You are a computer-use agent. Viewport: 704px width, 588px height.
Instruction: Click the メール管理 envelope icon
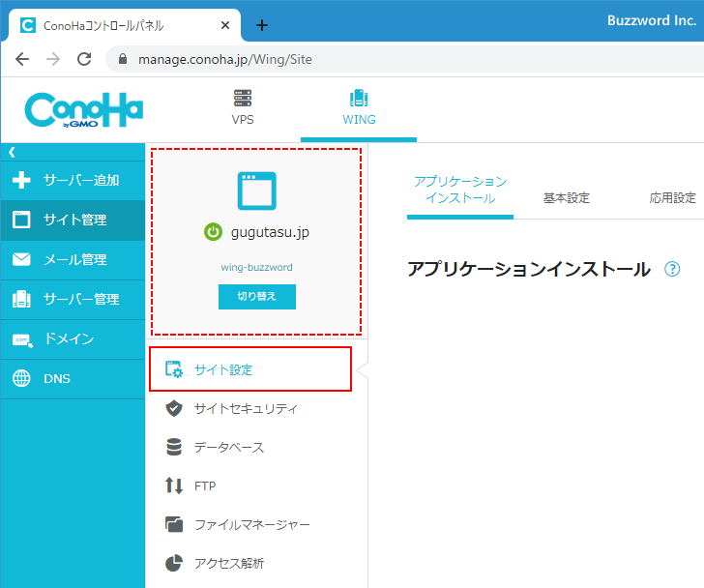click(21, 260)
